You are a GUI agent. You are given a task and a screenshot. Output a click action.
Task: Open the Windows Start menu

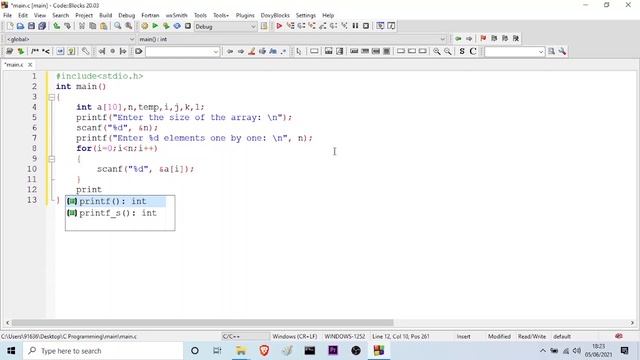11,351
